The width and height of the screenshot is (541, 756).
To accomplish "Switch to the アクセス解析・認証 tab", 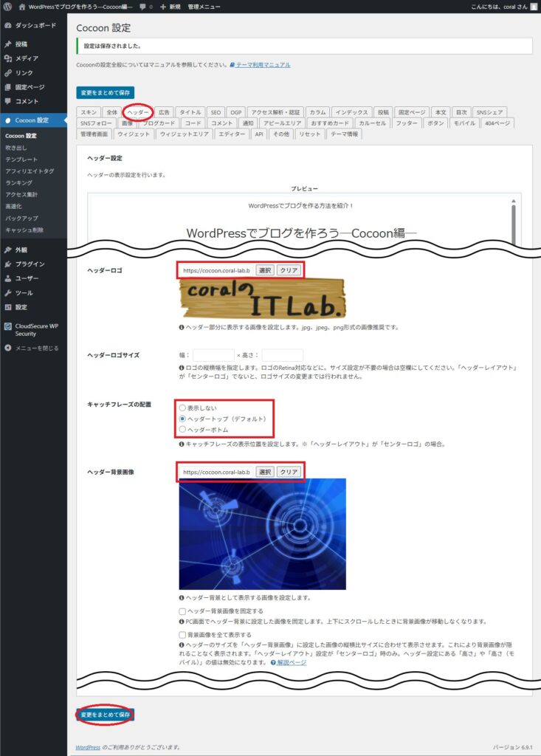I will pos(276,112).
